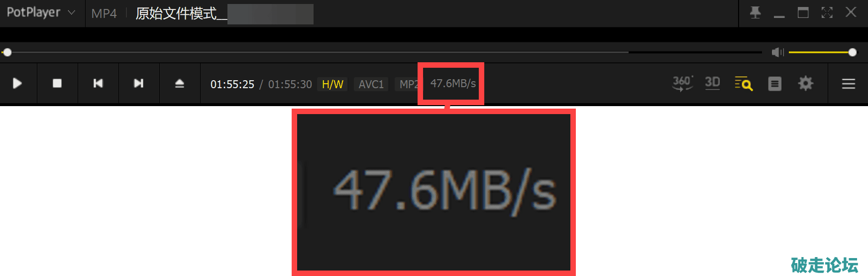Jump to the previous track
Viewport: 868px width, 276px height.
[98, 83]
